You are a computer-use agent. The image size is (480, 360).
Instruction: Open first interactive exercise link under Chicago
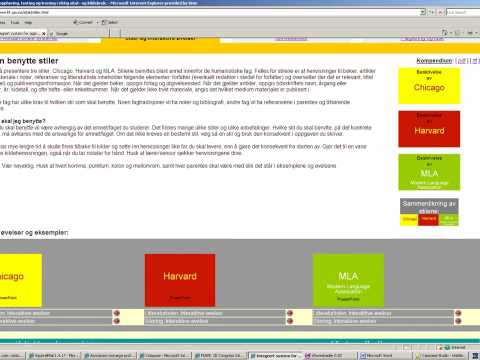(x=25, y=313)
